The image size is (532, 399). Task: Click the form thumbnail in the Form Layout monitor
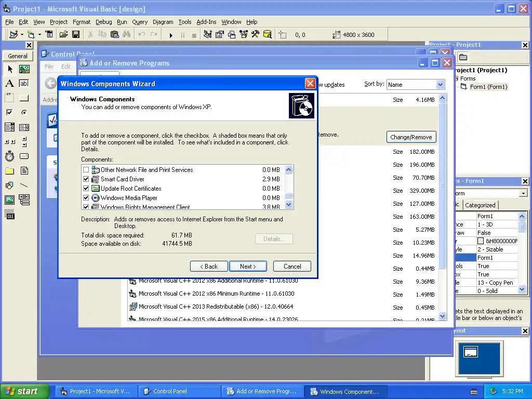(x=471, y=352)
